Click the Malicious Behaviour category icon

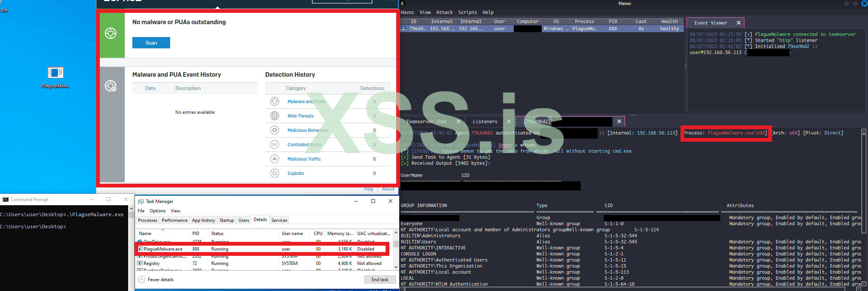pyautogui.click(x=275, y=130)
